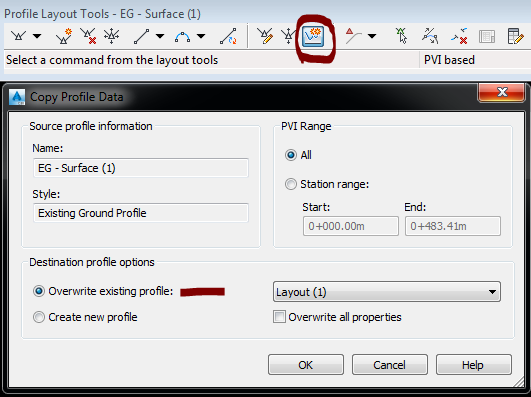
Task: Click the 'Destination profile options' label
Action: coord(92,262)
